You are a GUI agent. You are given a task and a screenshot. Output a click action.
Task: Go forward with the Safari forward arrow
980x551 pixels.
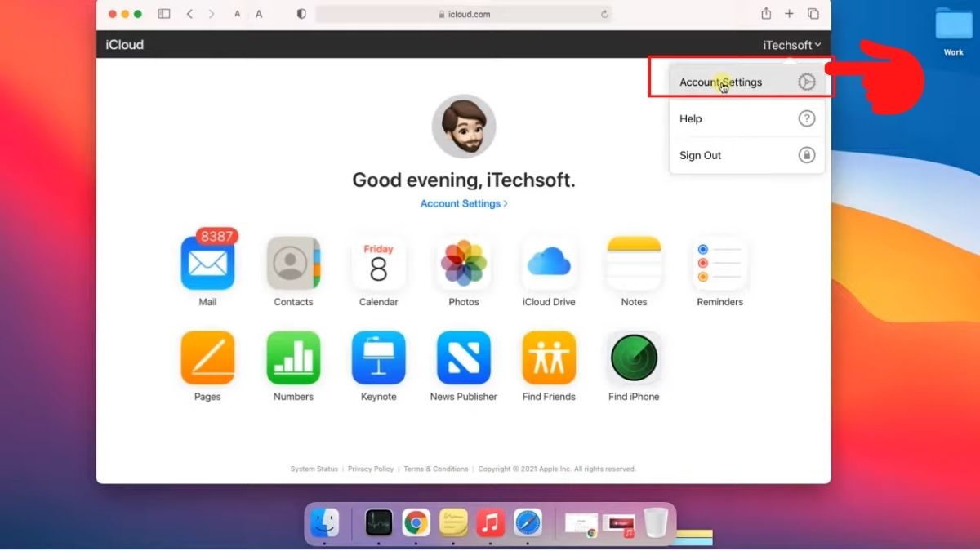point(212,14)
